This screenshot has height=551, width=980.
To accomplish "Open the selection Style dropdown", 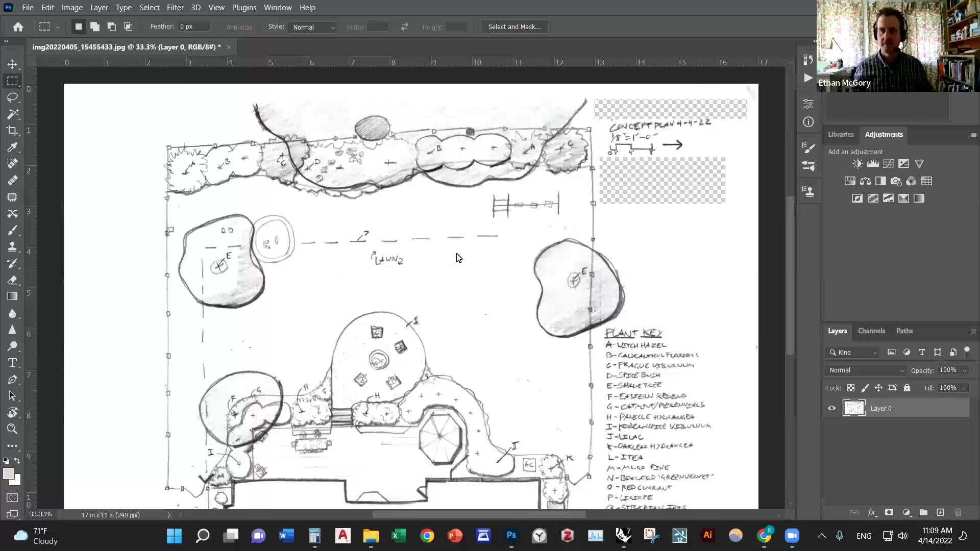I will coord(313,27).
